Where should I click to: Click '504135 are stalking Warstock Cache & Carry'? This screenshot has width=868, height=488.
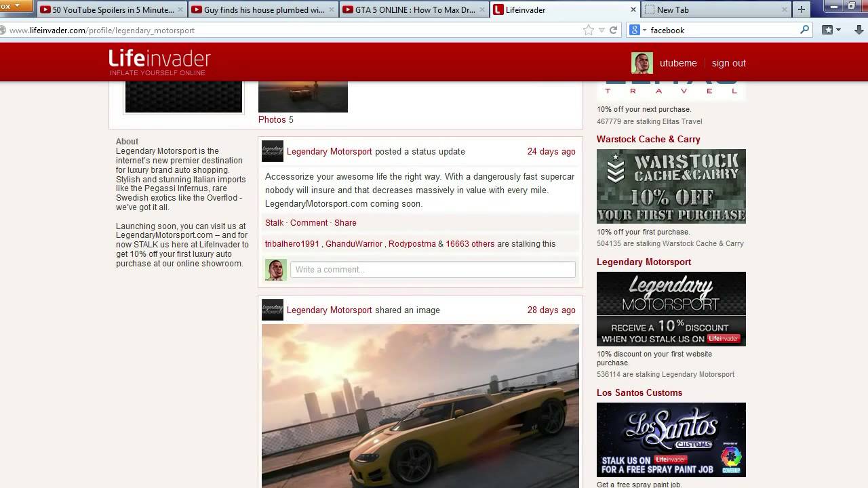670,243
